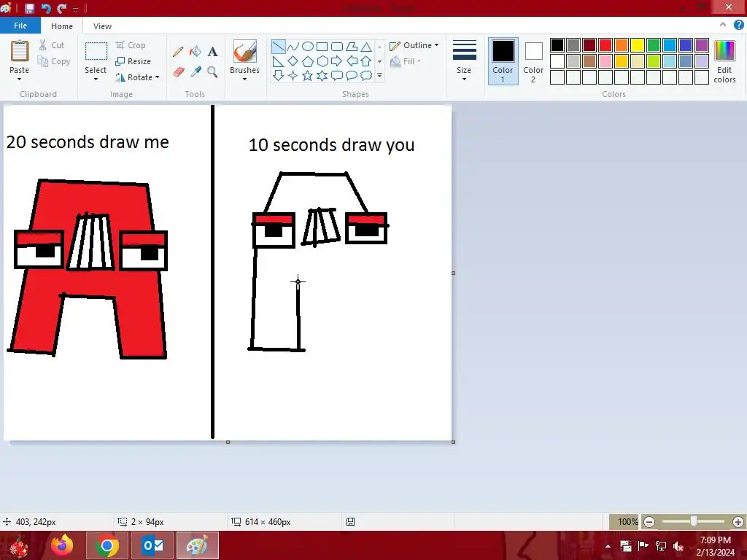747x560 pixels.
Task: Choose the Up arrow shape
Action: 366,61
